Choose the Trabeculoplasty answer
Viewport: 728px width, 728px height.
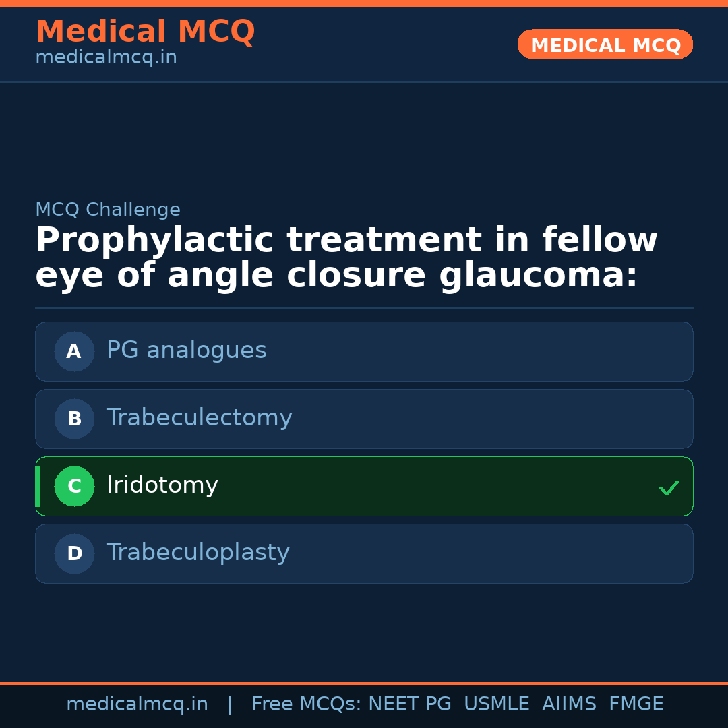tap(198, 553)
